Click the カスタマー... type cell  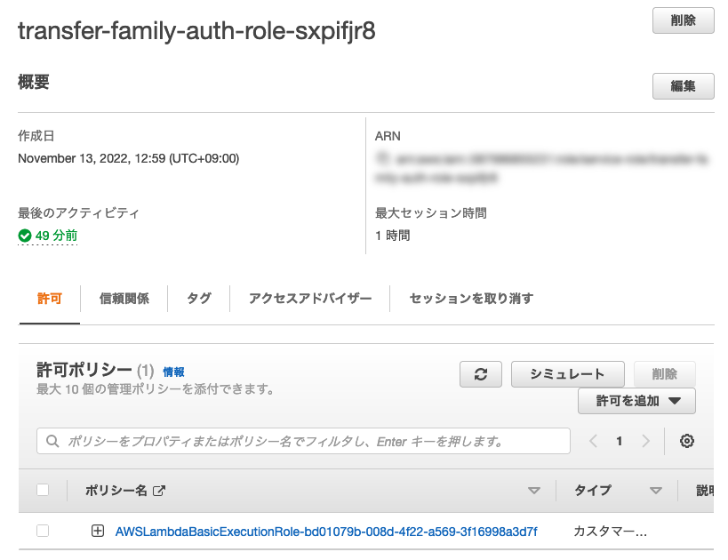pos(610,532)
